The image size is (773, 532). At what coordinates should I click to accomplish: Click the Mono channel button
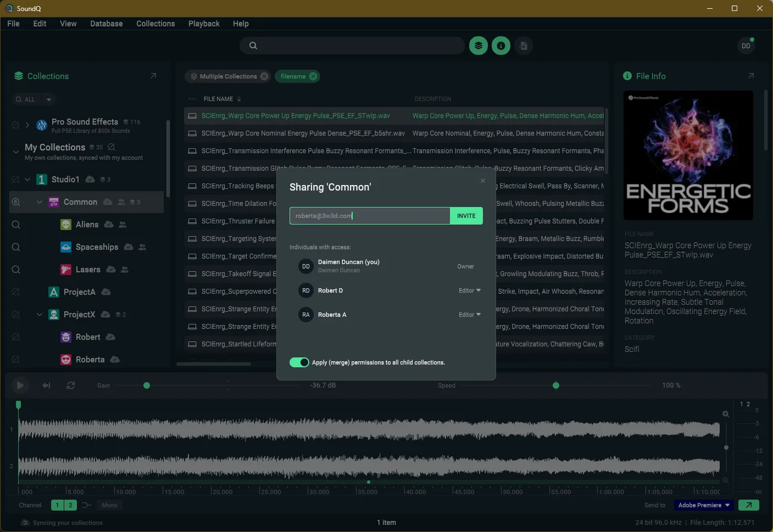pos(109,505)
